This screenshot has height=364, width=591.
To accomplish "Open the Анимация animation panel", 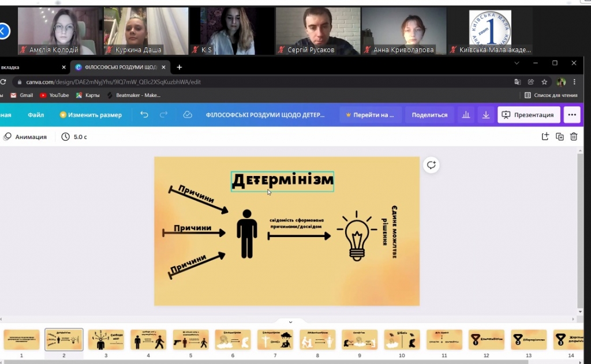I will pos(25,137).
